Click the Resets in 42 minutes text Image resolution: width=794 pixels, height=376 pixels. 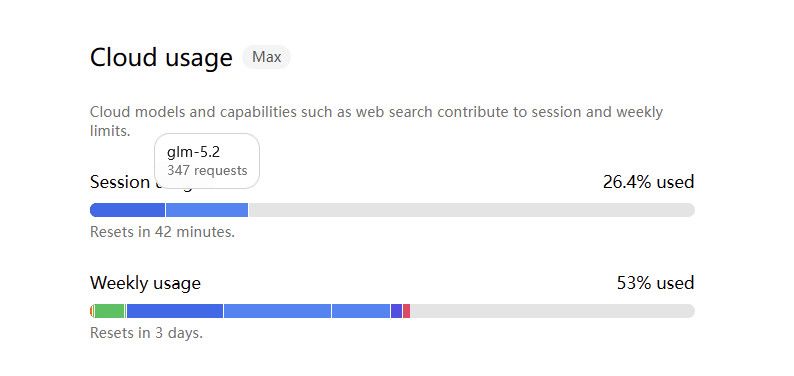point(162,232)
